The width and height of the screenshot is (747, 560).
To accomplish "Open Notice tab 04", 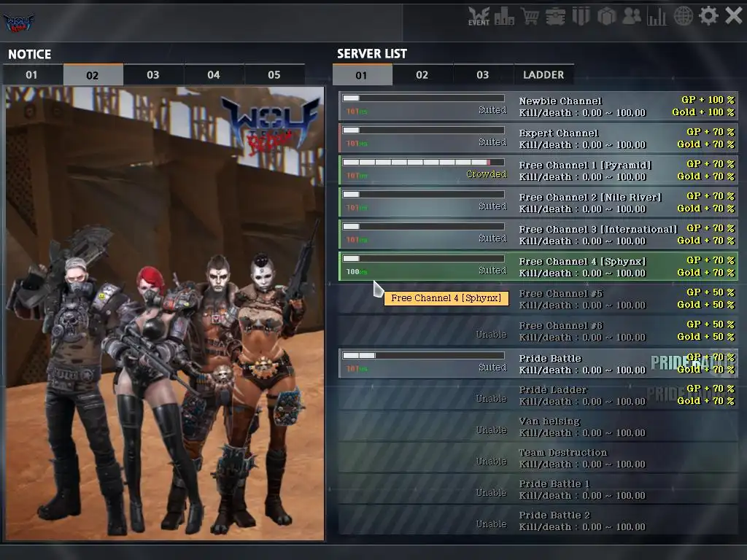I will (x=214, y=75).
